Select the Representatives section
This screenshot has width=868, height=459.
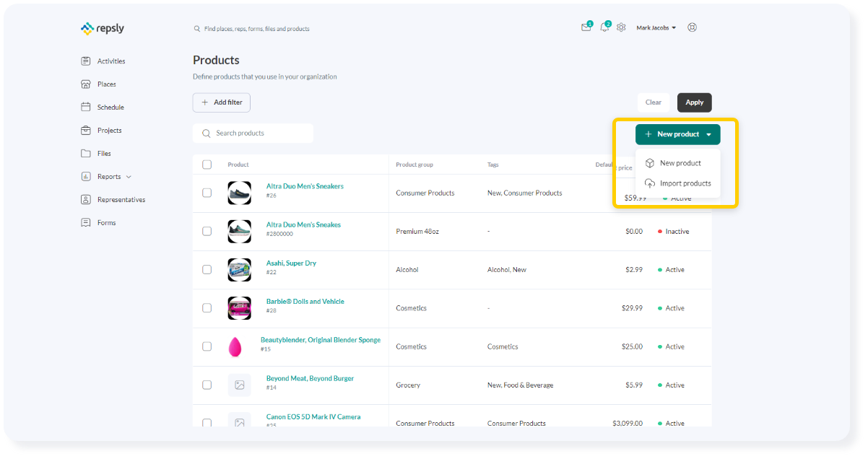click(x=121, y=199)
